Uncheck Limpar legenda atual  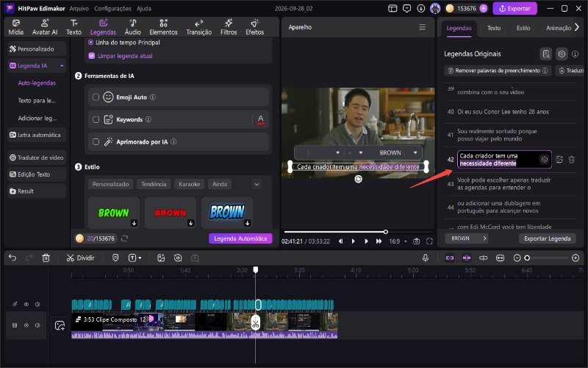(x=91, y=56)
